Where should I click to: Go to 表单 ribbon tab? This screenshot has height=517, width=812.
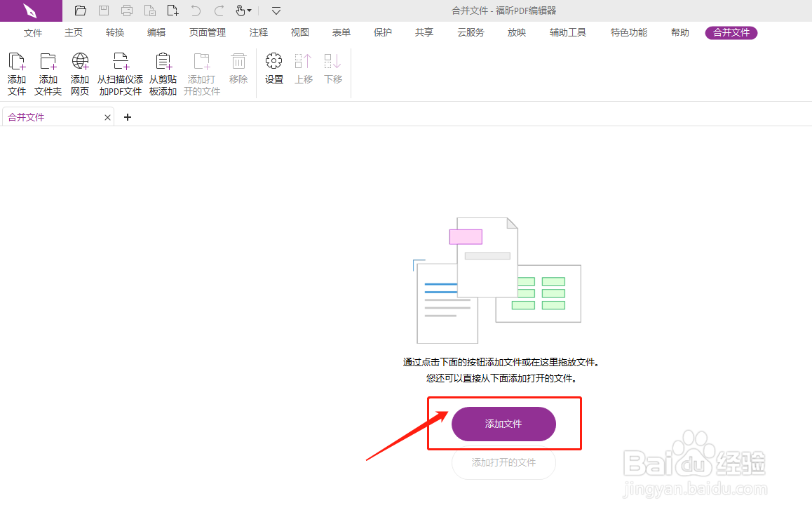pos(341,33)
